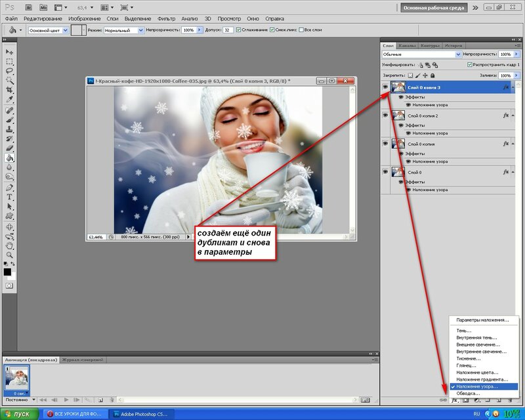Hide the Слой 0 копия 2 layer
This screenshot has height=420, width=525.
point(385,115)
